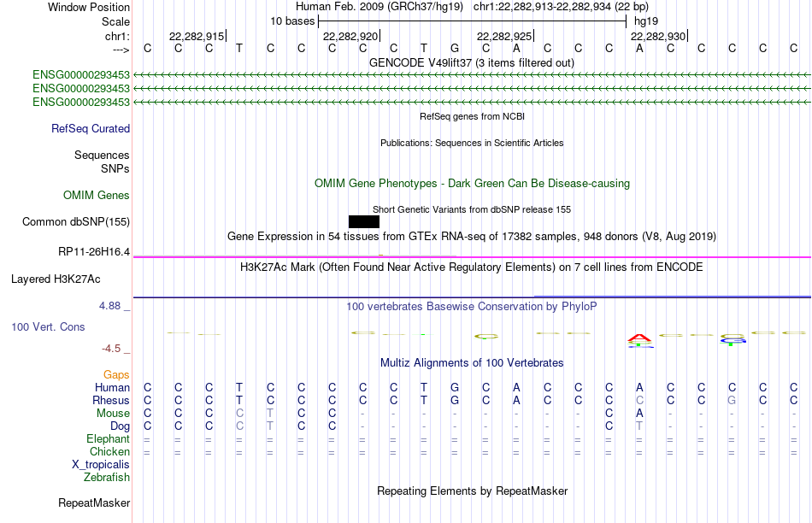The image size is (812, 523).
Task: Click the Rhesus species row label
Action: [111, 400]
